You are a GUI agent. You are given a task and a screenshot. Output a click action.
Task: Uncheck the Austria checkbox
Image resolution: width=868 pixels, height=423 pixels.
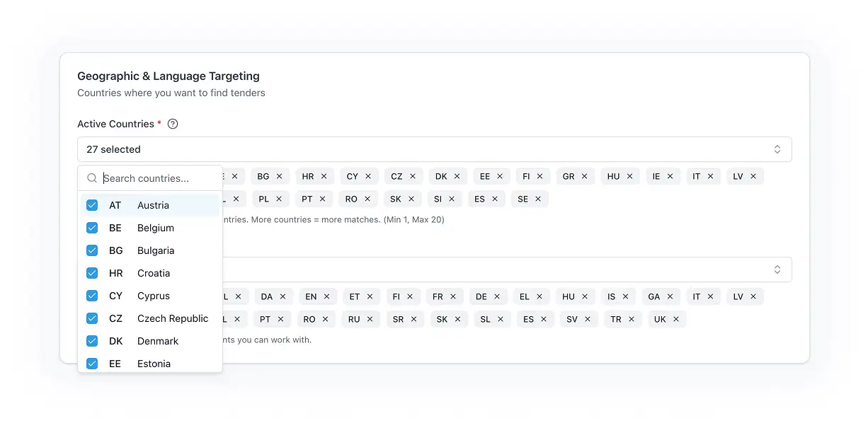[92, 205]
